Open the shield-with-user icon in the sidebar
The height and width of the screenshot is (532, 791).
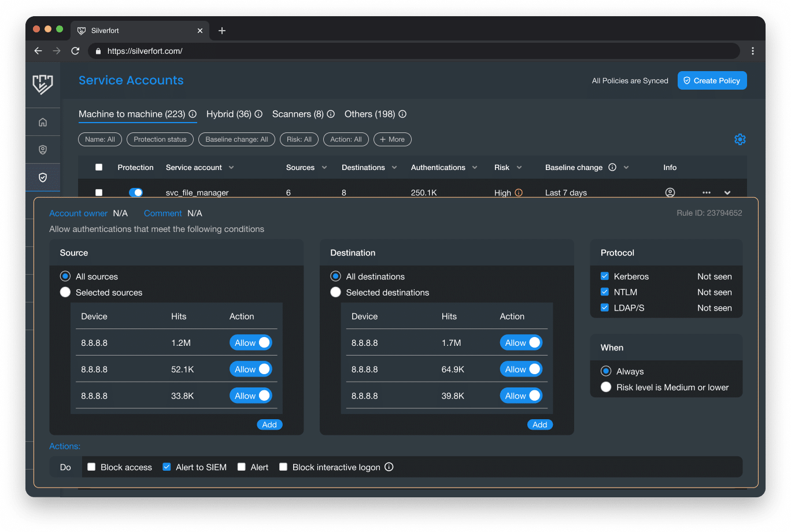(x=43, y=150)
